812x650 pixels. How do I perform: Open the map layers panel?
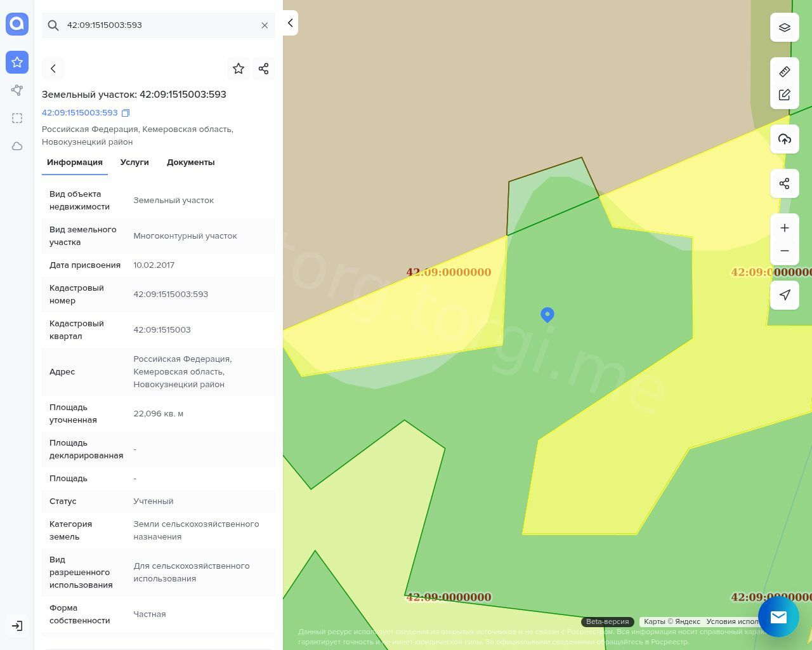point(784,27)
